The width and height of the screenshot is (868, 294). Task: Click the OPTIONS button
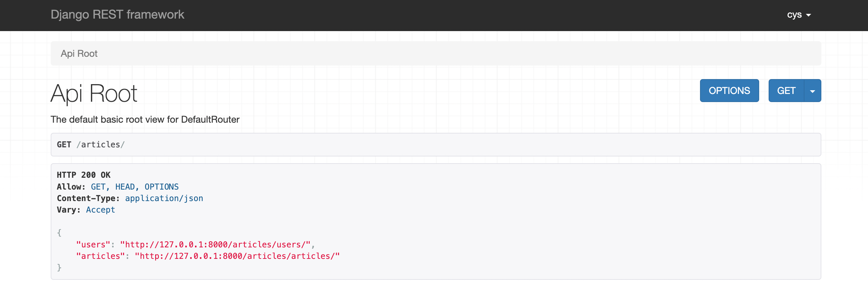pos(729,91)
